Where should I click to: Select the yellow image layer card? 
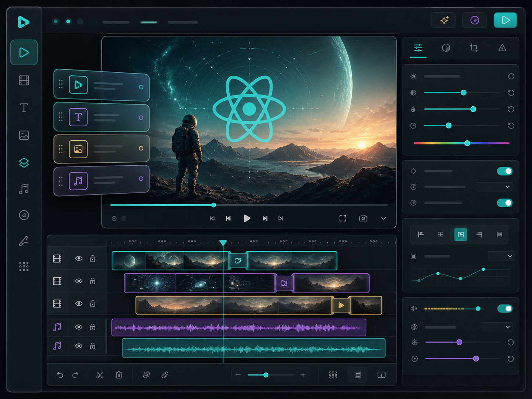(x=101, y=149)
